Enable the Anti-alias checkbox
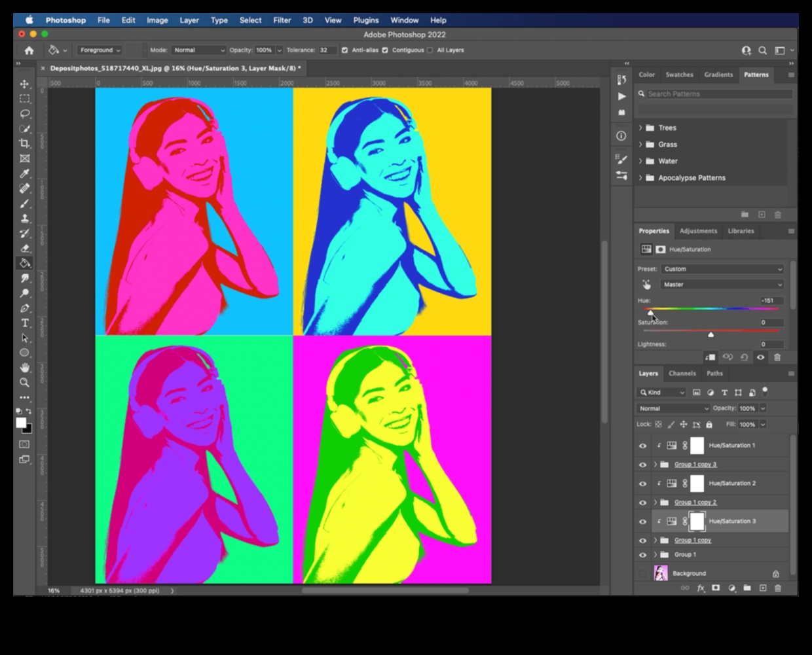This screenshot has width=812, height=655. click(345, 50)
